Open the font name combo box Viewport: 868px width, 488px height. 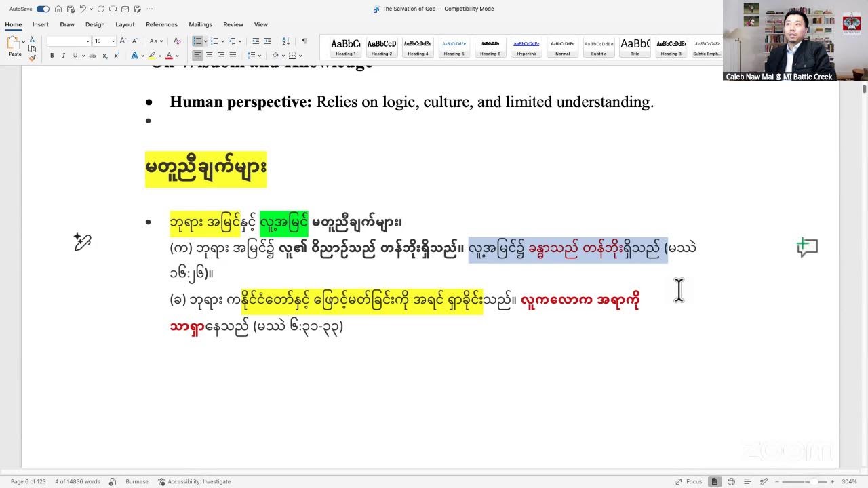[68, 41]
